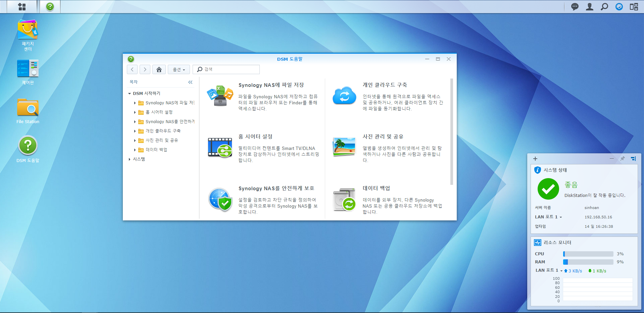Open the taskbar search magnifier icon
This screenshot has width=644, height=313.
[604, 7]
